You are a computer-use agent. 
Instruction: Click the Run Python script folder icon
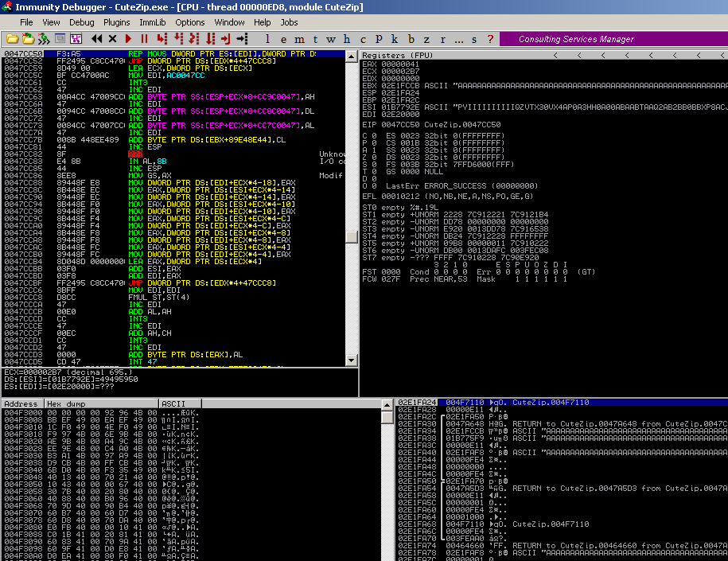(28, 39)
